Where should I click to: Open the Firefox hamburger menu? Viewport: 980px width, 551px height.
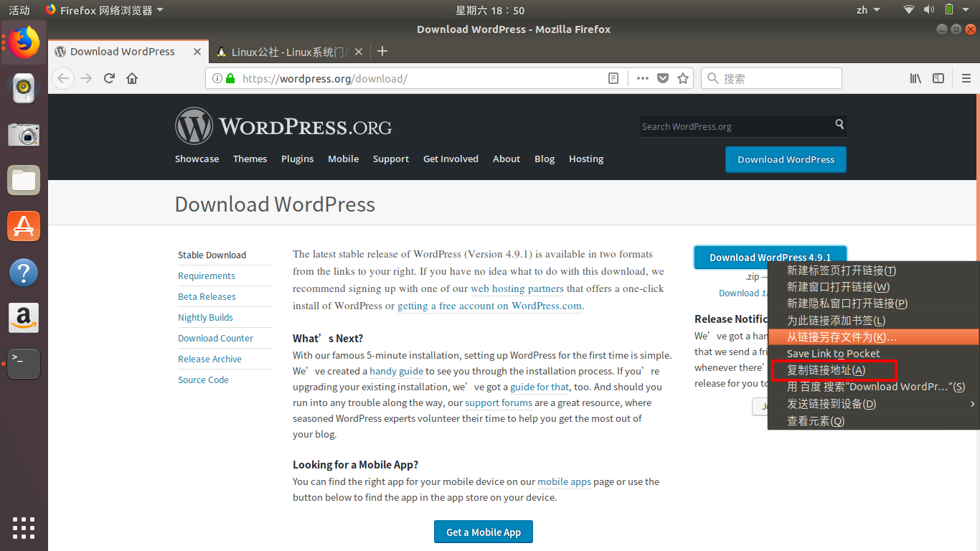pyautogui.click(x=966, y=78)
